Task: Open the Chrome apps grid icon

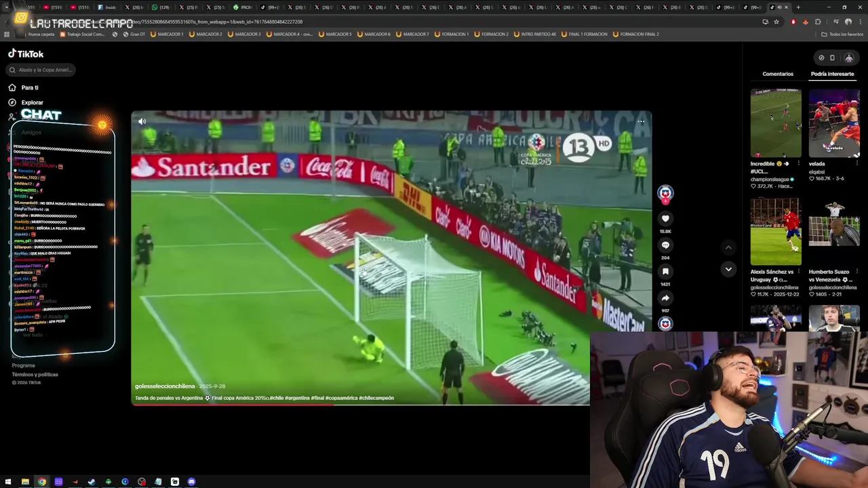Action: pyautogui.click(x=7, y=34)
